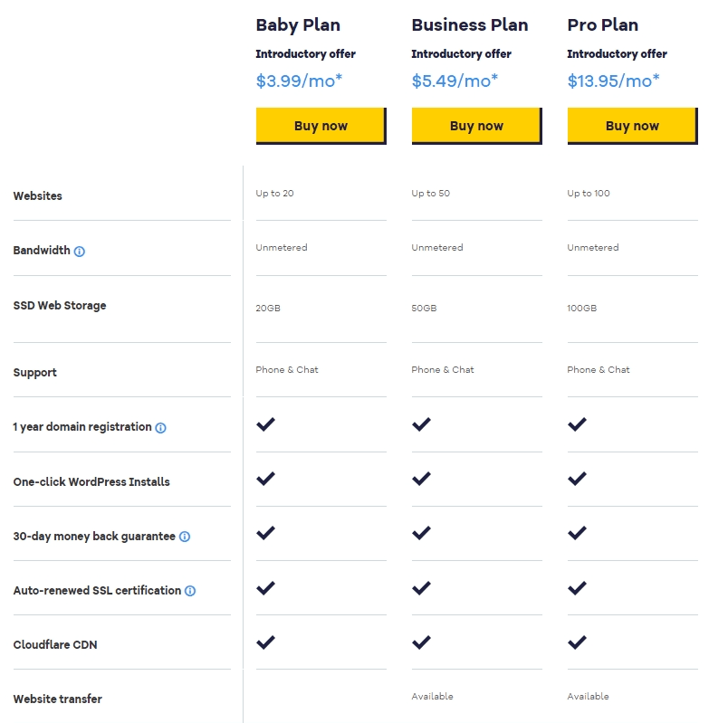This screenshot has height=723, width=728.
Task: Select the Business Plan column heading
Action: [469, 25]
